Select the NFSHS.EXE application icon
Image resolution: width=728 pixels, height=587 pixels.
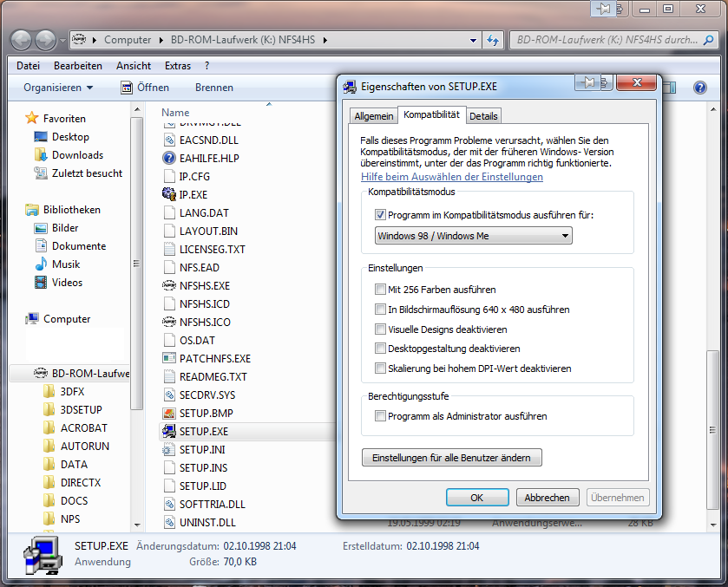point(169,285)
